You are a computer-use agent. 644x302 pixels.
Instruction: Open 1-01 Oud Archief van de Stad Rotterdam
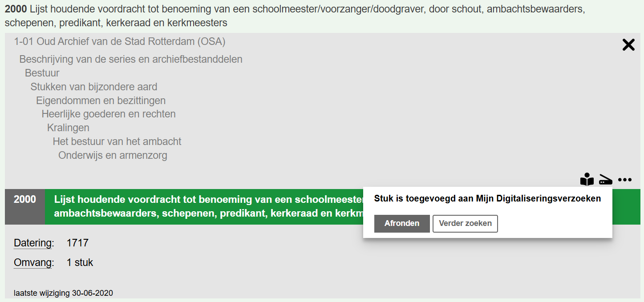tap(120, 42)
